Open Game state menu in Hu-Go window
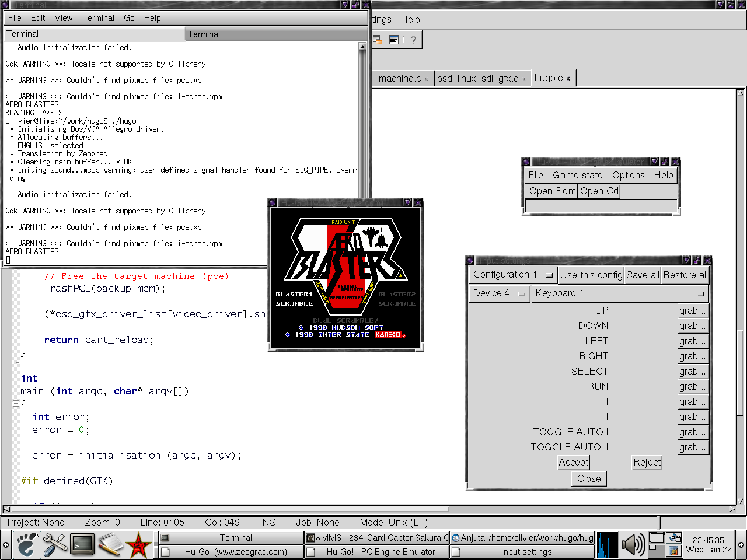747x560 pixels. 578,175
